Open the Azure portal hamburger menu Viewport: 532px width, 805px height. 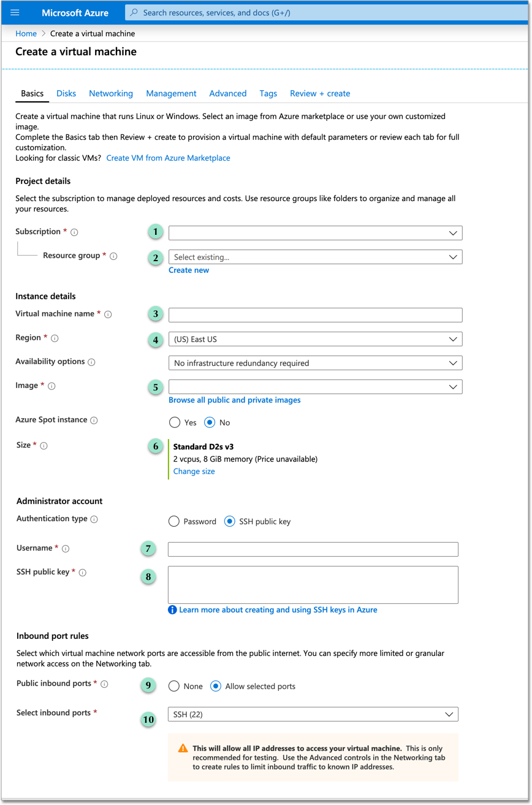15,12
